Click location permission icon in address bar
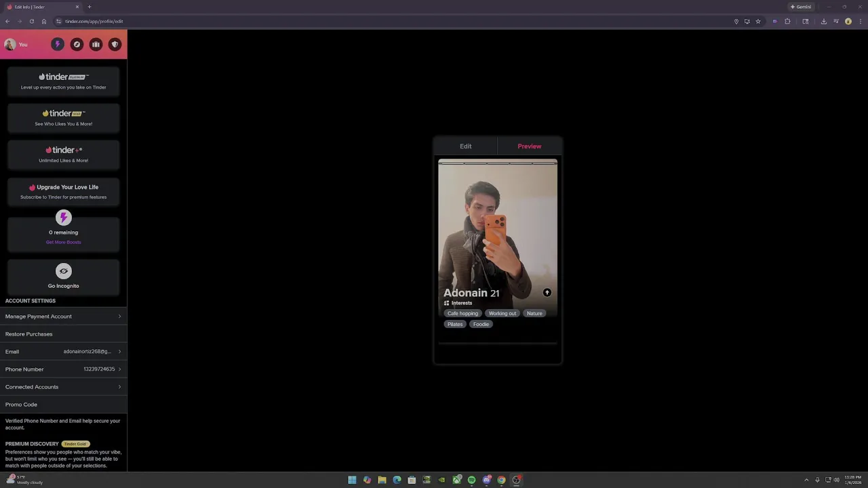Screen dimensions: 868x488 pyautogui.click(x=736, y=21)
